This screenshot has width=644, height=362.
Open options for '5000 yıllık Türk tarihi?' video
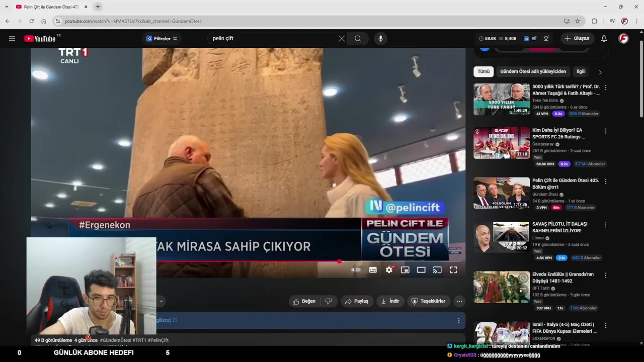(x=605, y=87)
